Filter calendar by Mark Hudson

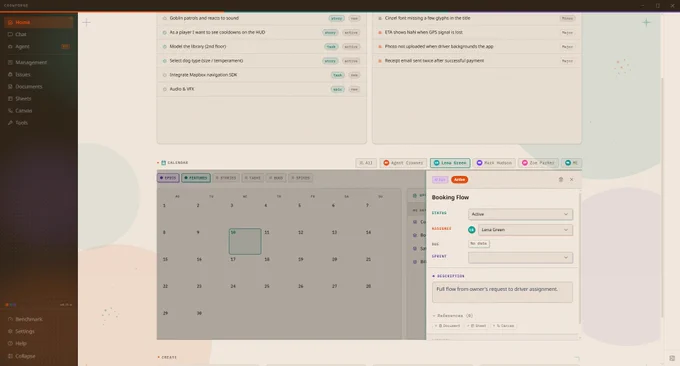pyautogui.click(x=494, y=163)
